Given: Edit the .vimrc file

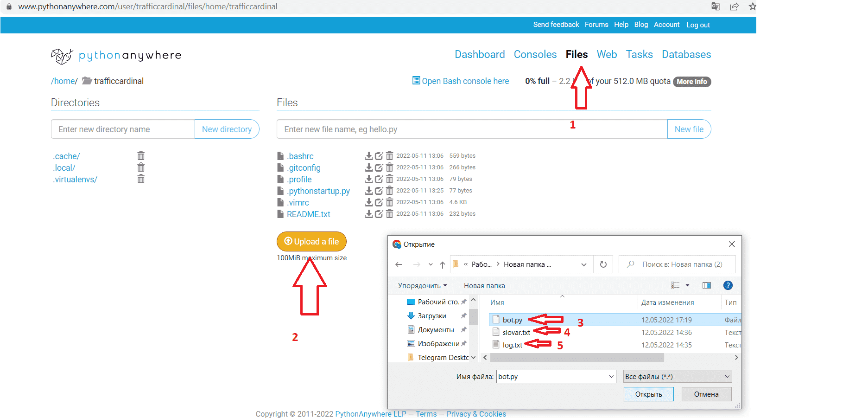Looking at the screenshot, I should [379, 202].
